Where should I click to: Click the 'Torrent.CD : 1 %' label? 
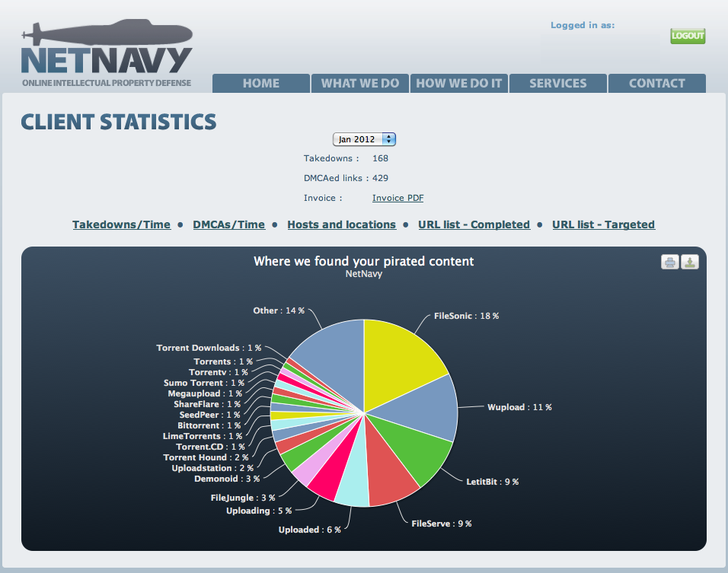pos(210,447)
